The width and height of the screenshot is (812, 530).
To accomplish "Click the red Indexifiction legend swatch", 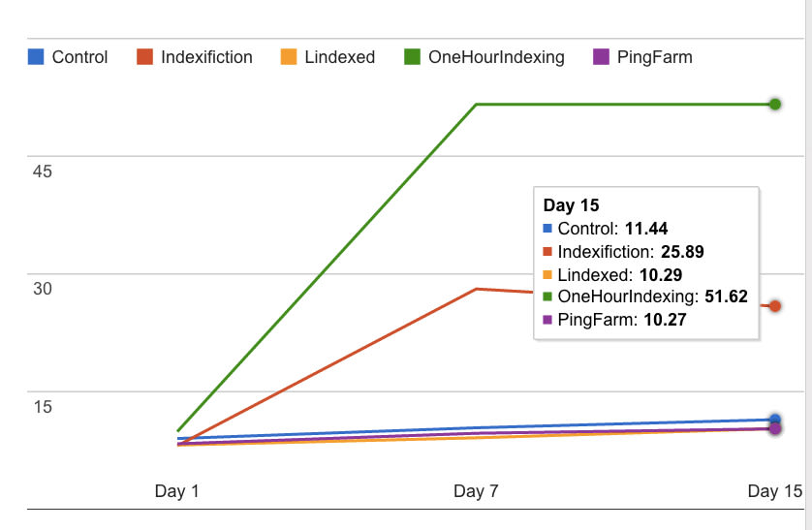I will pyautogui.click(x=145, y=56).
